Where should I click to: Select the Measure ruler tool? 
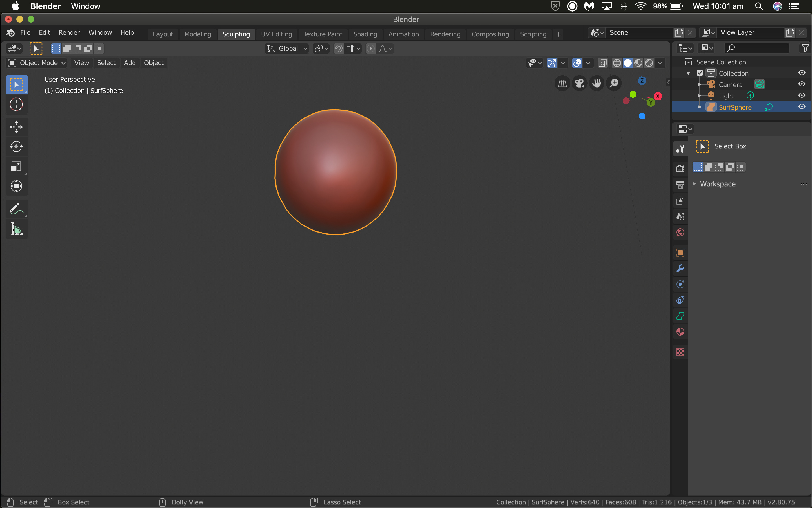pyautogui.click(x=16, y=229)
